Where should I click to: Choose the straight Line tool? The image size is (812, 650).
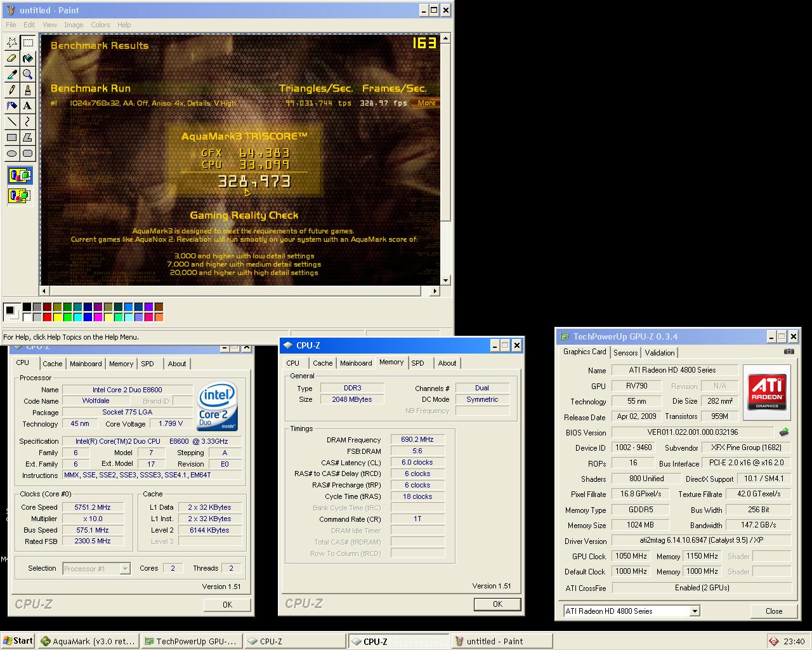pos(12,122)
